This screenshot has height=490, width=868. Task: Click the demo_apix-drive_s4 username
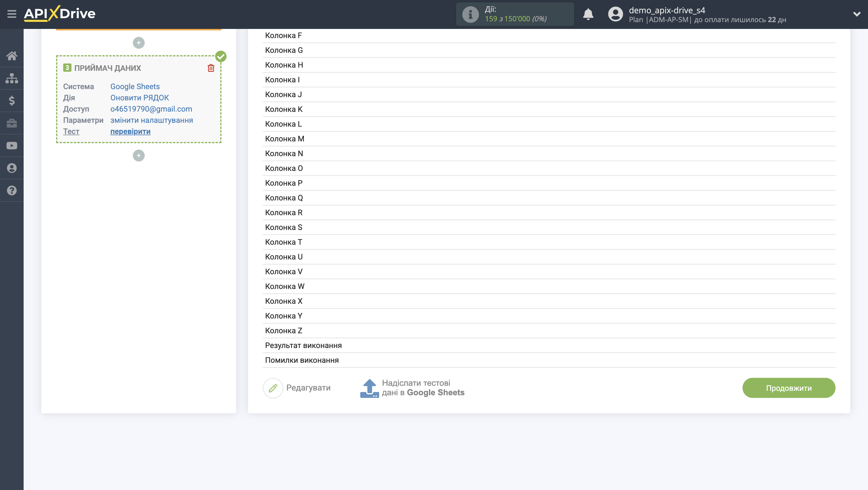[667, 10]
